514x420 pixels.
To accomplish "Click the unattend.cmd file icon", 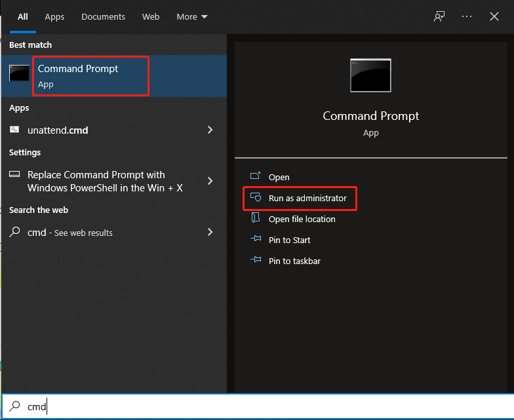I will pos(14,130).
